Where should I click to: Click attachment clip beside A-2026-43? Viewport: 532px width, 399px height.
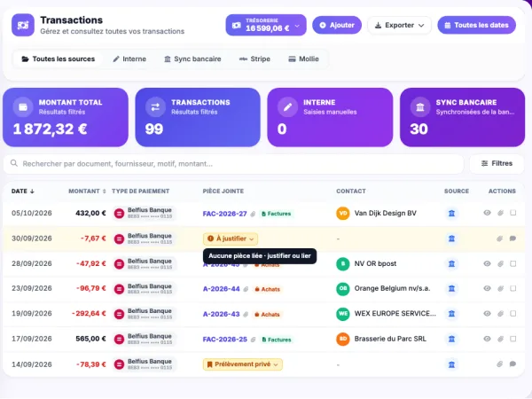[246, 315]
